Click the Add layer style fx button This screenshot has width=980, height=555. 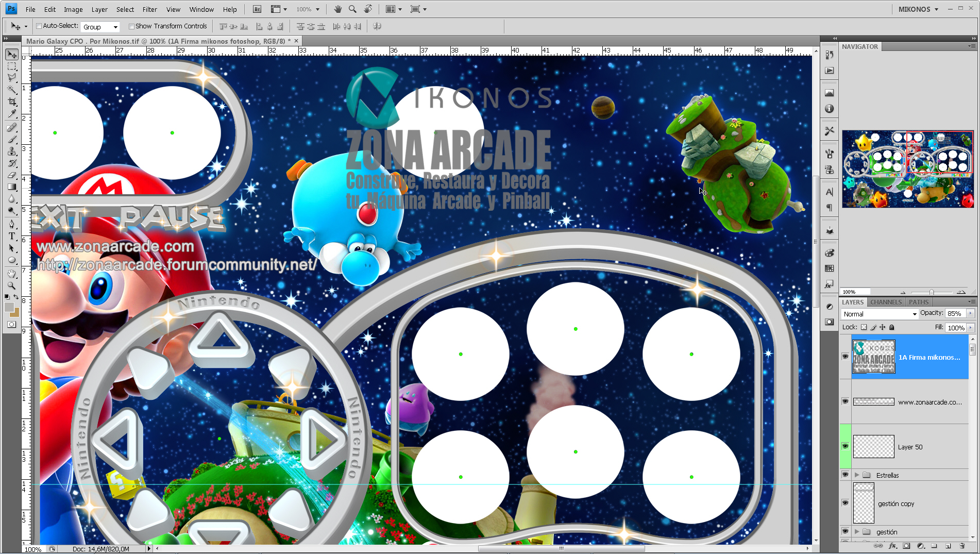coord(893,546)
